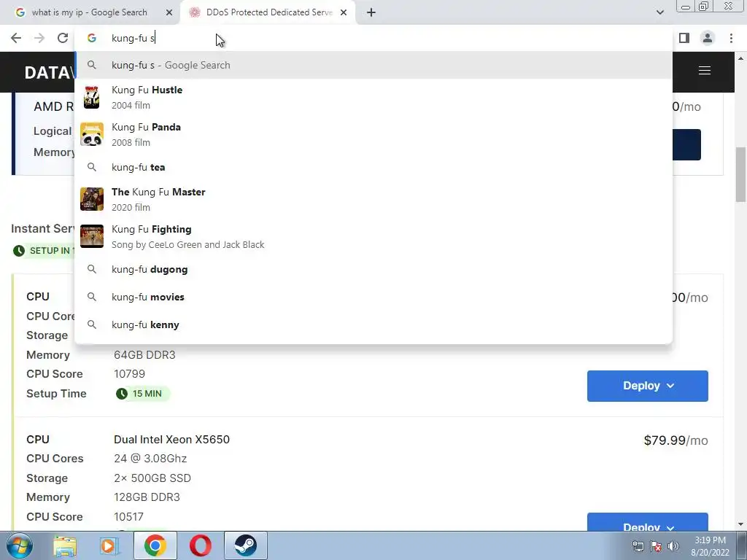Open the tab search chevron in the title bar
The image size is (747, 560).
click(659, 12)
